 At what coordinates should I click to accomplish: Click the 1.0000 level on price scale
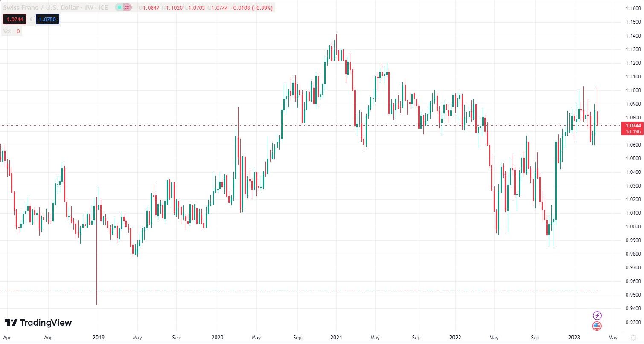[632, 227]
